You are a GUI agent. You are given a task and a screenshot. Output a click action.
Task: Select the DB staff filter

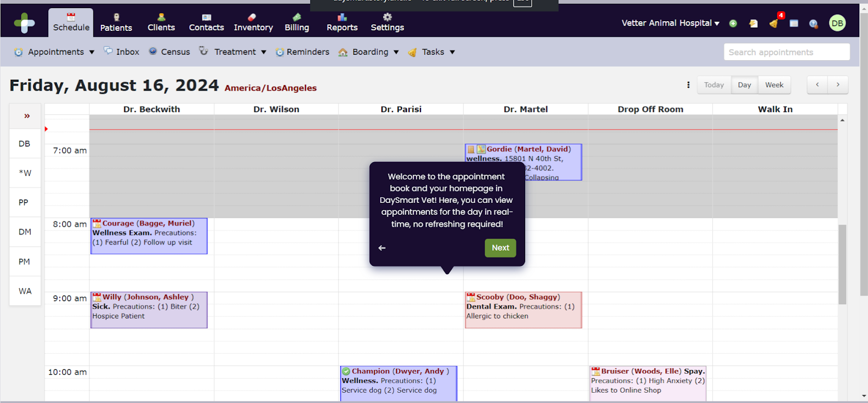click(25, 144)
